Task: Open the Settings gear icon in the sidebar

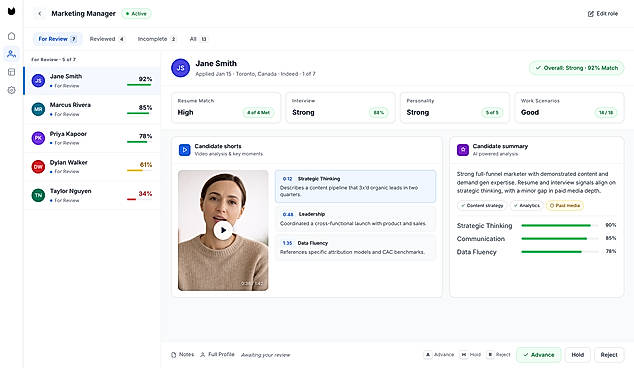Action: click(11, 90)
